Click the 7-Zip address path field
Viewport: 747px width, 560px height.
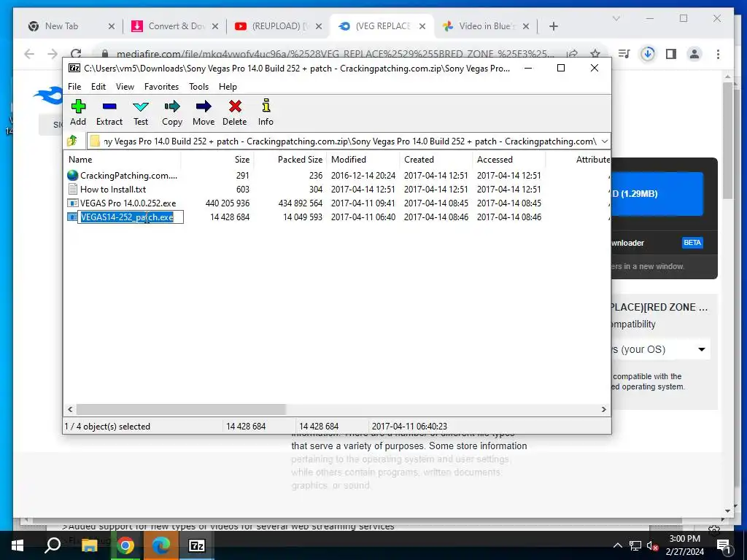[349, 141]
